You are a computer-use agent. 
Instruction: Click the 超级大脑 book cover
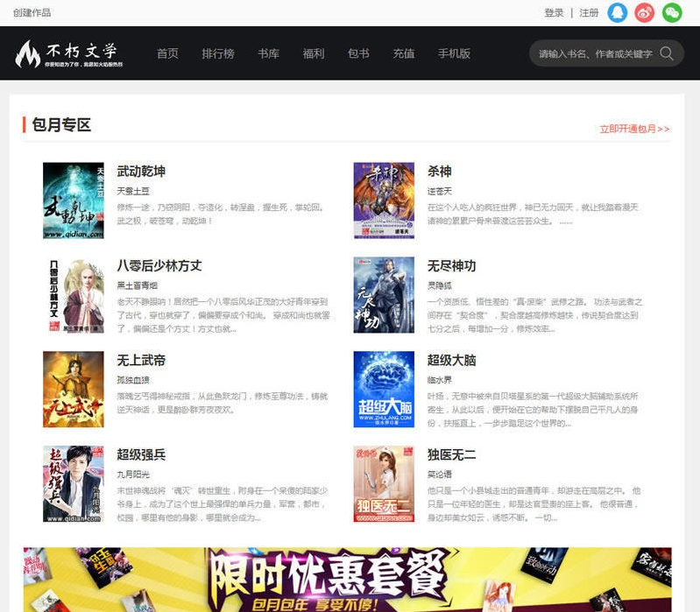384,390
